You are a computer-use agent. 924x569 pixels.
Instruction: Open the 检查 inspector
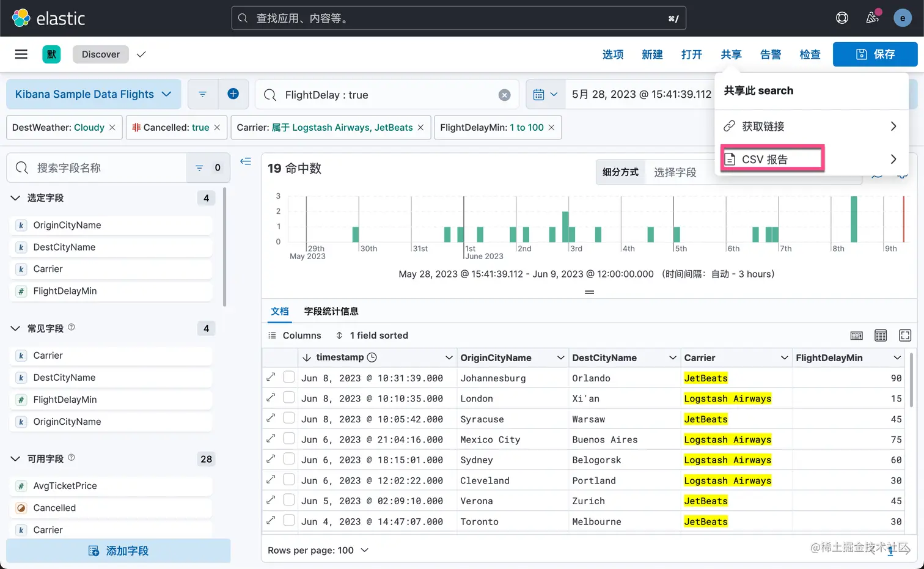pyautogui.click(x=810, y=54)
